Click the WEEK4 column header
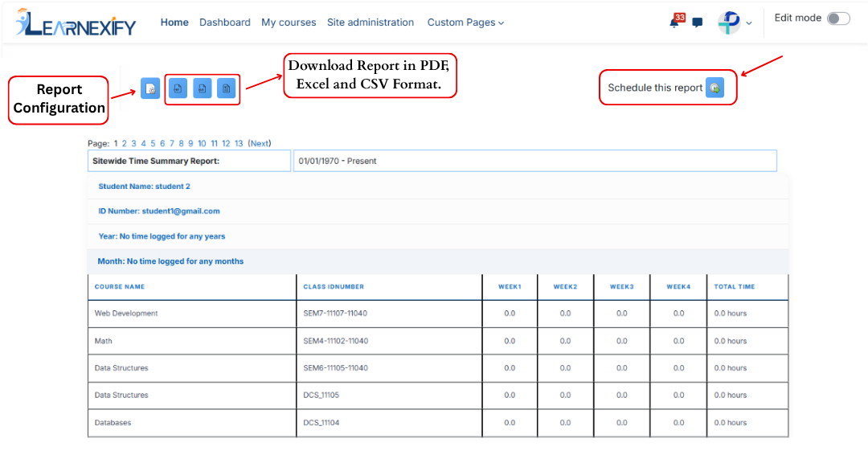 pyautogui.click(x=678, y=287)
